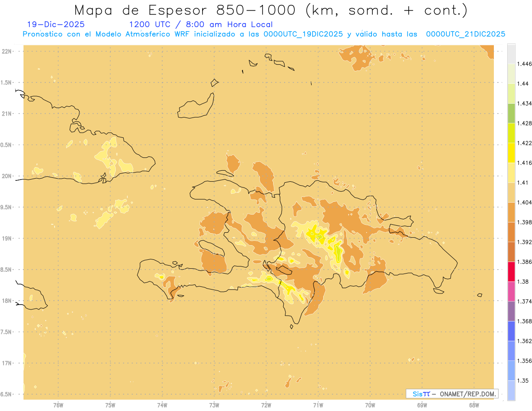
Task: Click the clipped latitude label '8.5N'
Action: tap(6, 270)
